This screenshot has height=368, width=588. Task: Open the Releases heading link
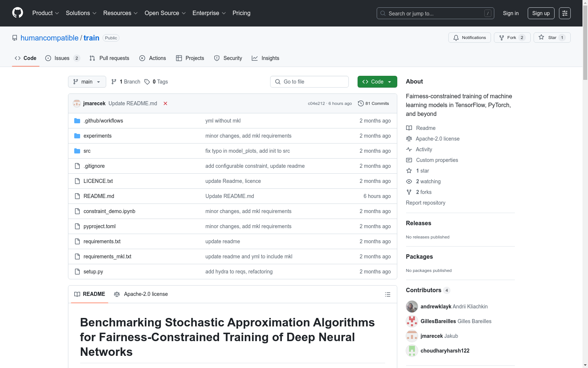point(419,223)
